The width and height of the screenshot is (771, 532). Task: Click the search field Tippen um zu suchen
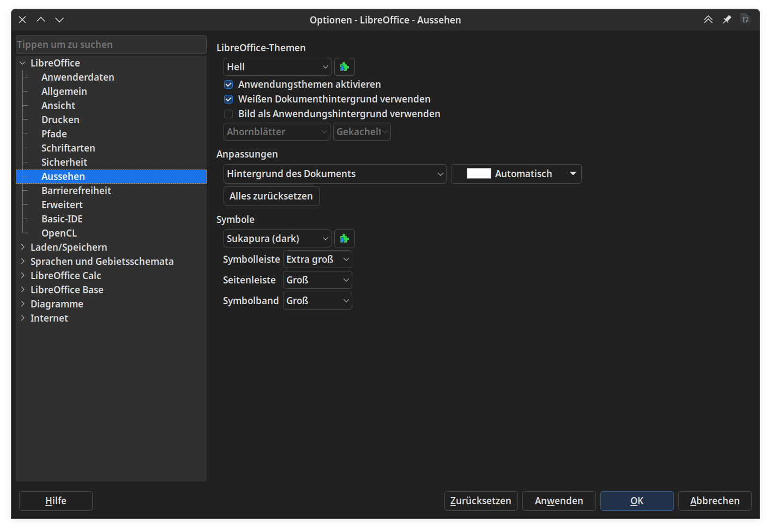click(x=111, y=44)
